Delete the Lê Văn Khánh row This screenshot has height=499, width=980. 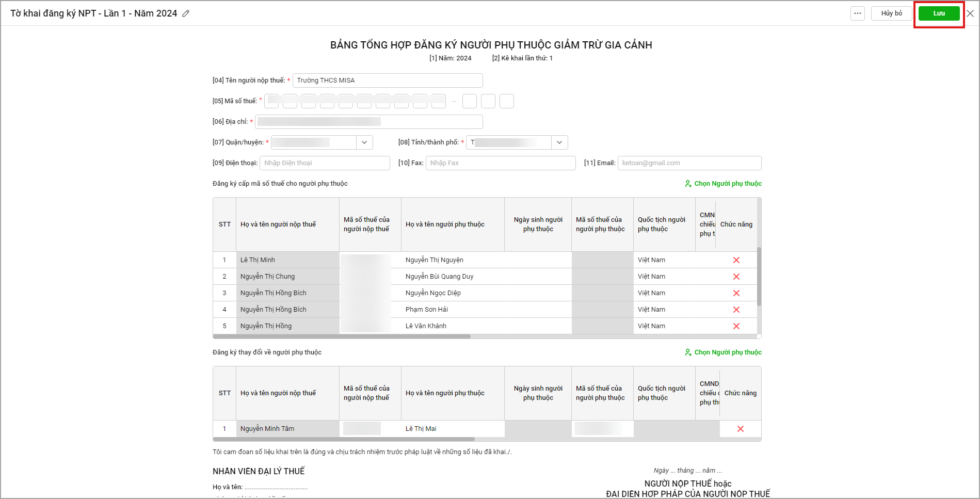736,326
